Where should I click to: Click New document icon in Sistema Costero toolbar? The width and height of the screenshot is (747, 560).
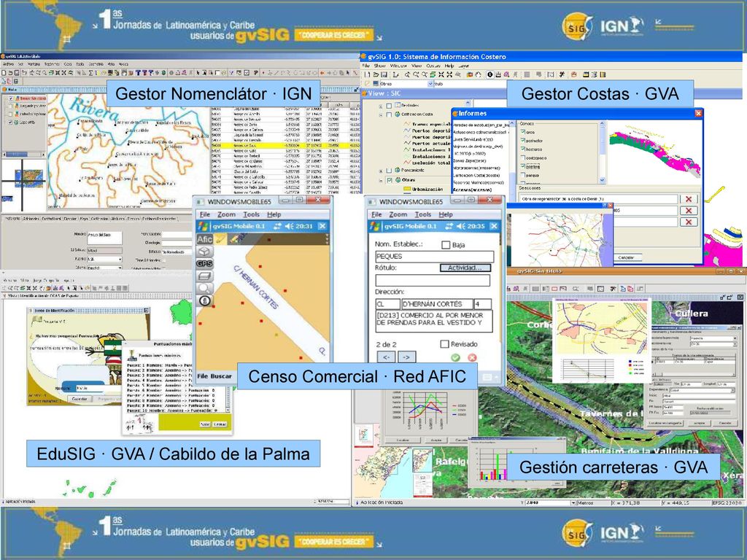coord(368,75)
